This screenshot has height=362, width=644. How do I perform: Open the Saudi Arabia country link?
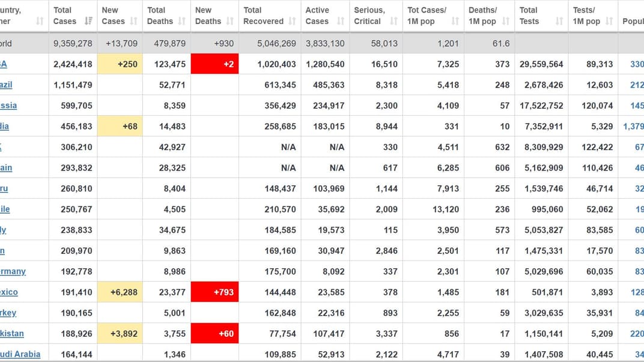[x=20, y=354]
